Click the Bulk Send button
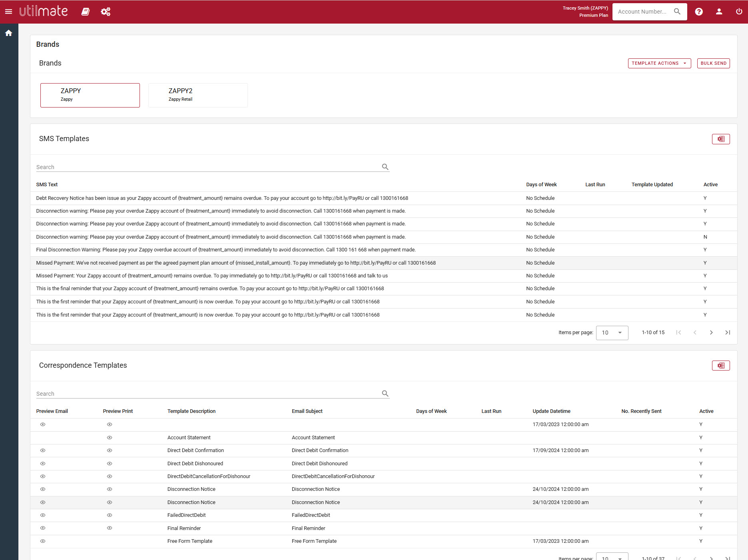 (713, 63)
